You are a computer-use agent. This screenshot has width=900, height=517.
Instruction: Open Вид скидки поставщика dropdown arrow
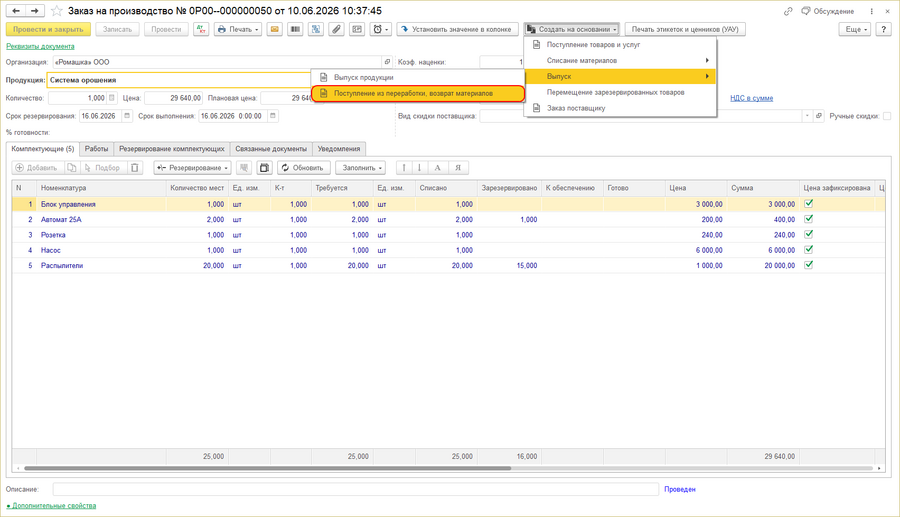point(807,116)
